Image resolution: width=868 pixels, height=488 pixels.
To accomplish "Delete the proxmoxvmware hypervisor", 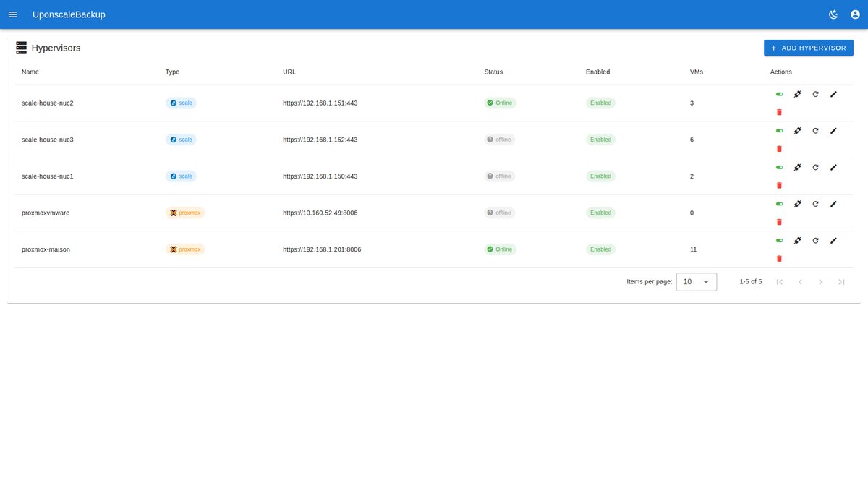I will 779,222.
